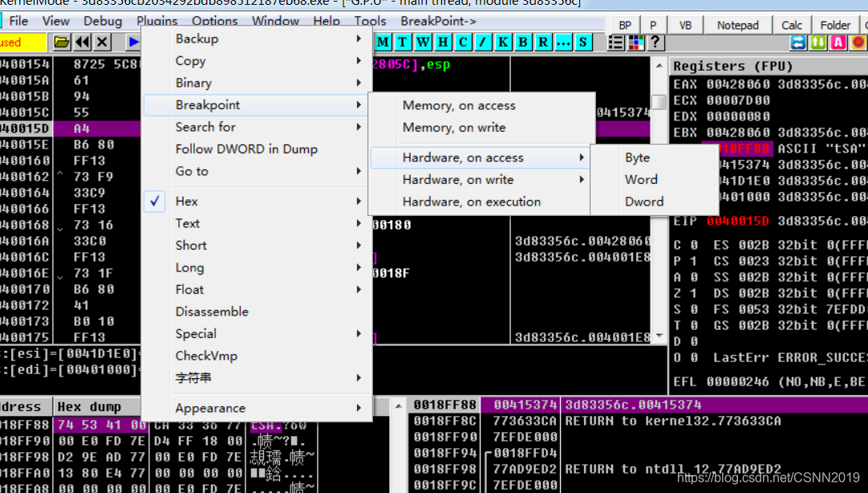868x493 pixels.
Task: Open the BreakPoint-> menu
Action: (438, 21)
